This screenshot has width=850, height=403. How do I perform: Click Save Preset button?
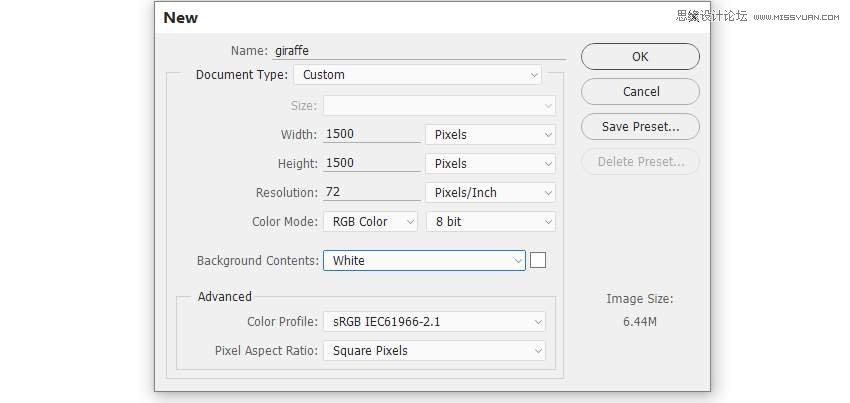[x=640, y=127]
